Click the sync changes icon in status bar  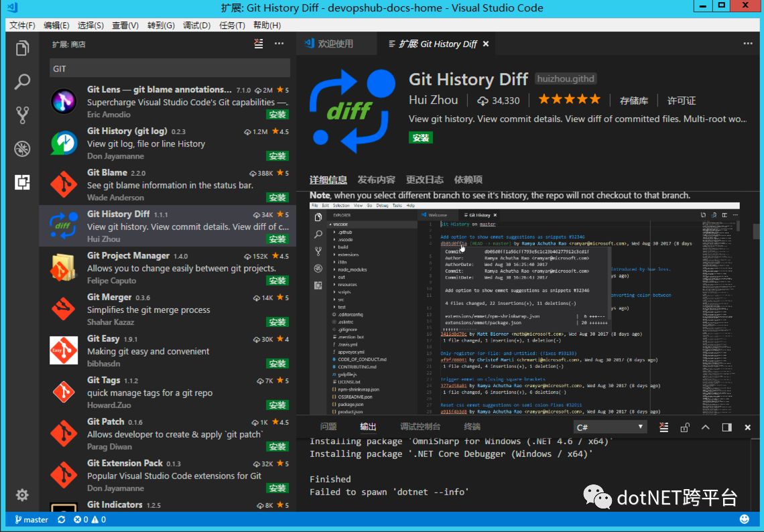tap(62, 520)
